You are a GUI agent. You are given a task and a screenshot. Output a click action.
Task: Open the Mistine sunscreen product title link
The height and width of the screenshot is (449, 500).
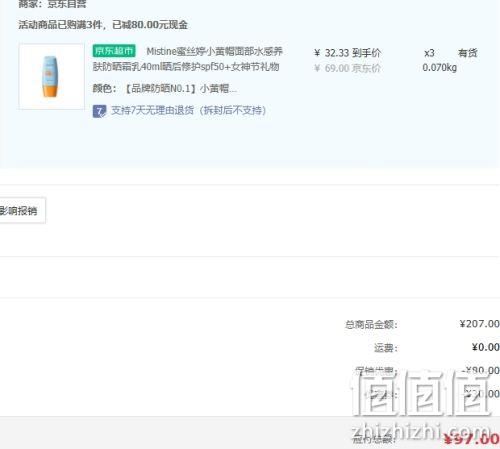[x=188, y=59]
